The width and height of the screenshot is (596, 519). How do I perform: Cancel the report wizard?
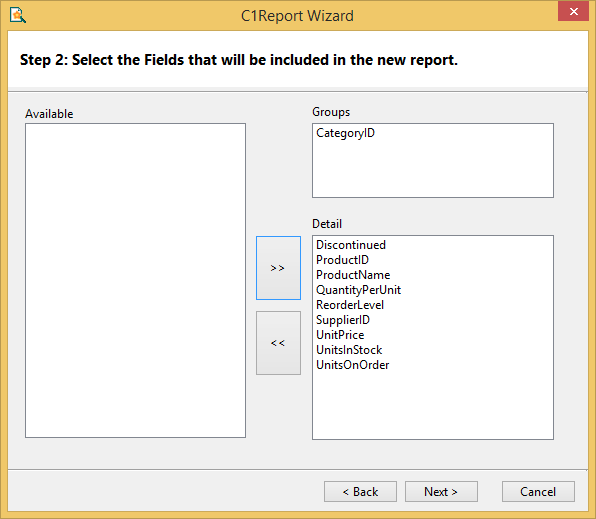(538, 492)
